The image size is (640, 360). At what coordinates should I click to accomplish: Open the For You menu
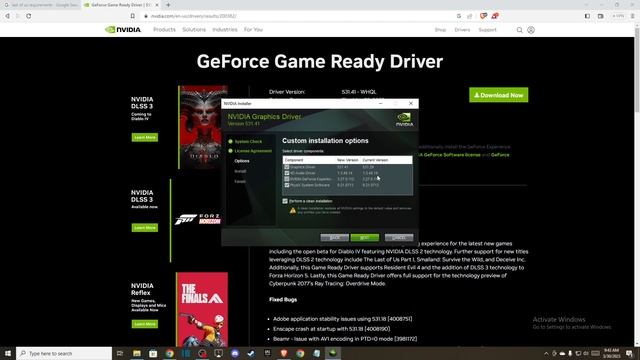pos(253,30)
